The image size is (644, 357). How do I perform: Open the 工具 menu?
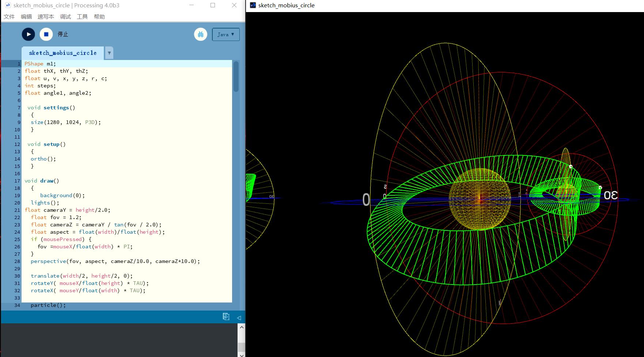(82, 17)
